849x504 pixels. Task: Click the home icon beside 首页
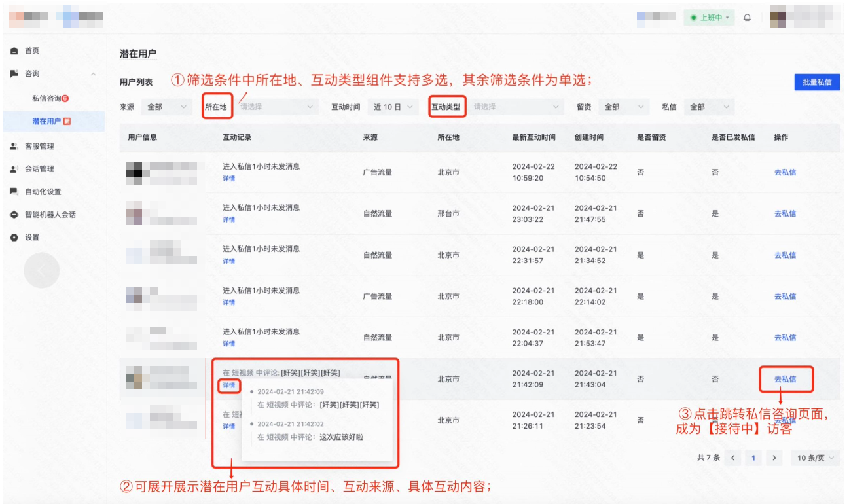(14, 51)
